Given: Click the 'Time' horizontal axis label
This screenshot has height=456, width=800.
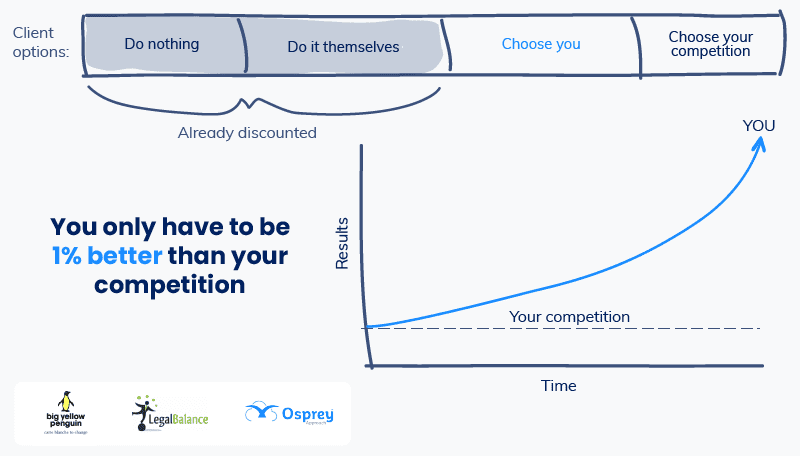Looking at the screenshot, I should (x=559, y=386).
